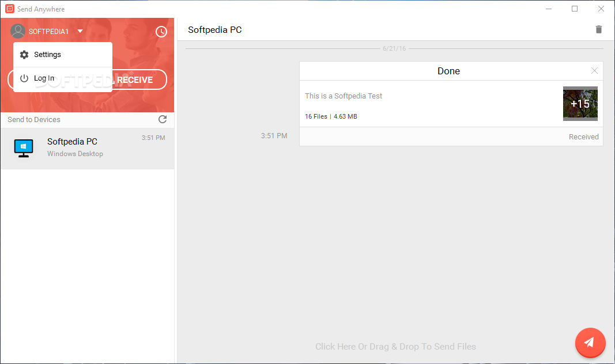The image size is (615, 364).
Task: Open Settings from the account menu
Action: 63,55
